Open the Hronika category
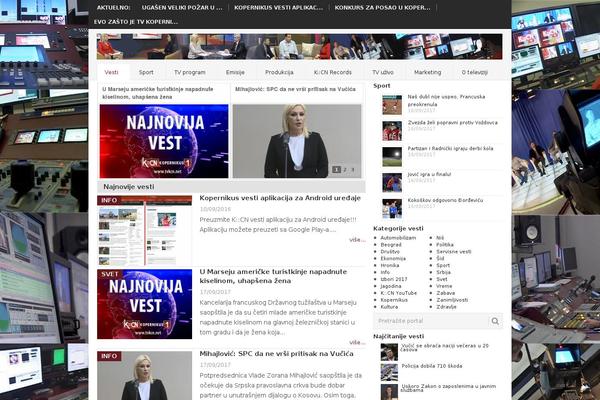Image resolution: width=600 pixels, height=400 pixels. point(390,266)
